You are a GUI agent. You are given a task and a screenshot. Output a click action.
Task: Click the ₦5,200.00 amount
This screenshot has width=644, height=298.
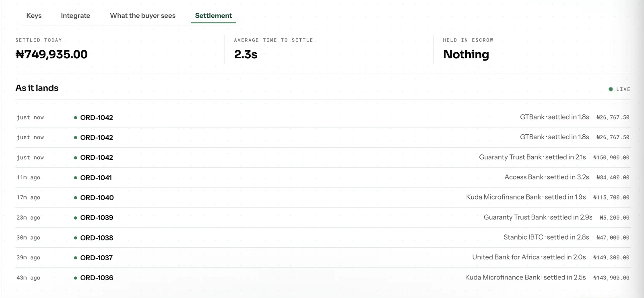pos(614,218)
